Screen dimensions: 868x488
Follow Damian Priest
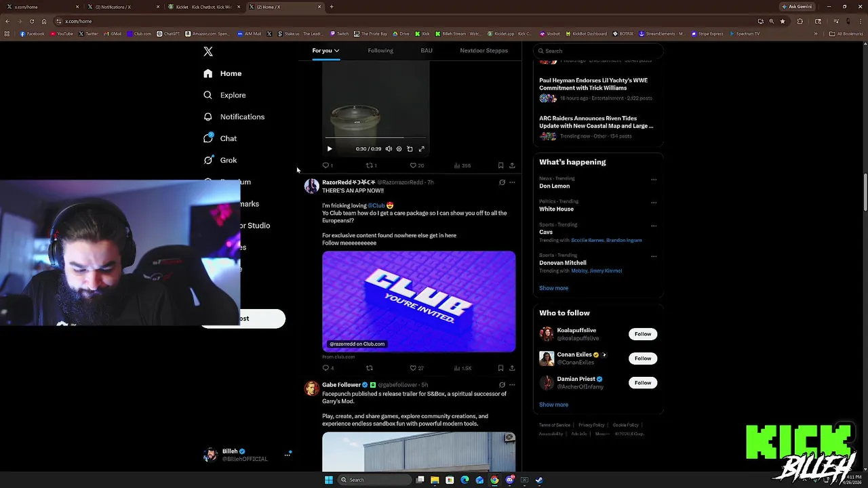tap(643, 382)
